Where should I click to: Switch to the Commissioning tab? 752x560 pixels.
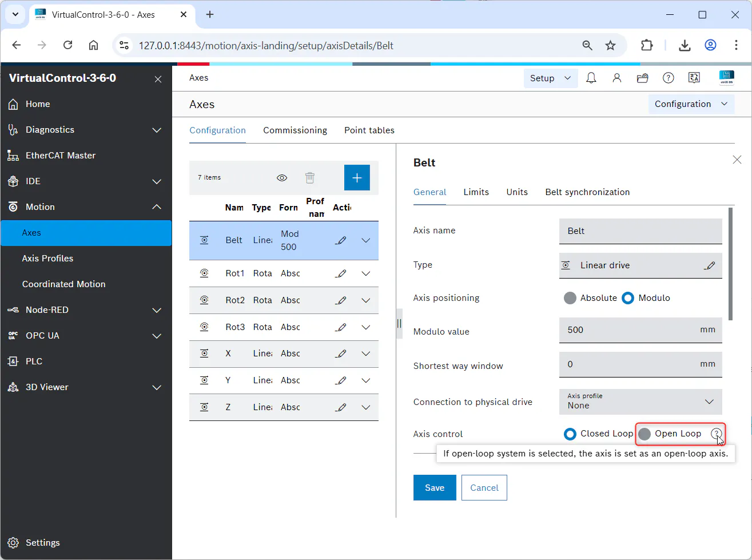(295, 130)
